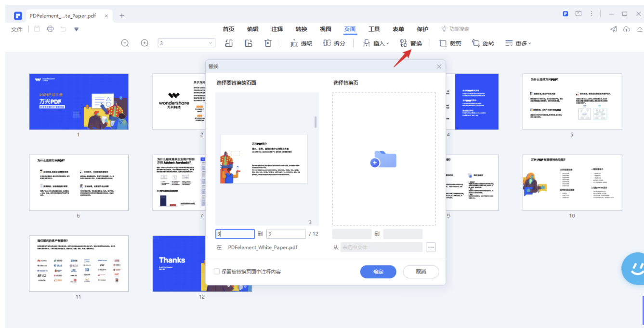Viewport: 644px width, 328px height.
Task: Open the 保护 ribbon tab
Action: coord(422,29)
